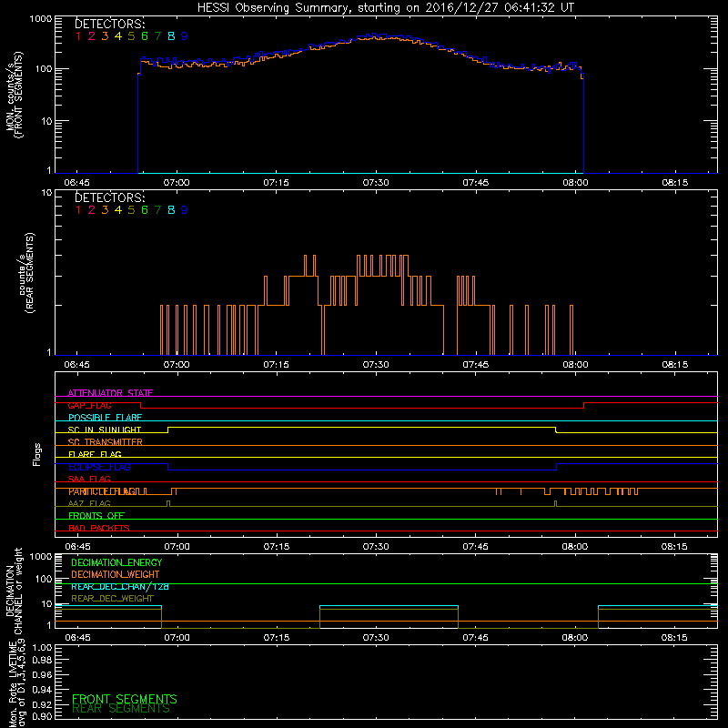Click the peak of the front segments count curve
The image size is (728, 728).
(x=375, y=36)
